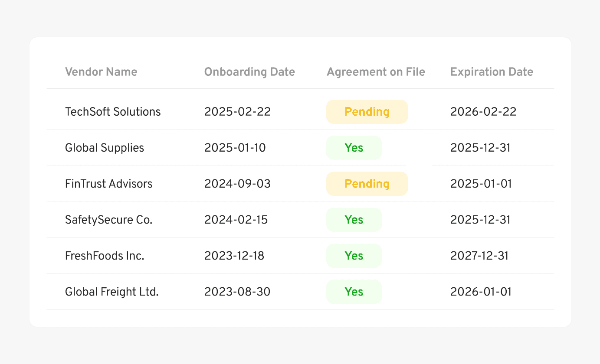This screenshot has width=600, height=364.
Task: Open Global Freight Ltd. vendor entry
Action: pyautogui.click(x=112, y=292)
